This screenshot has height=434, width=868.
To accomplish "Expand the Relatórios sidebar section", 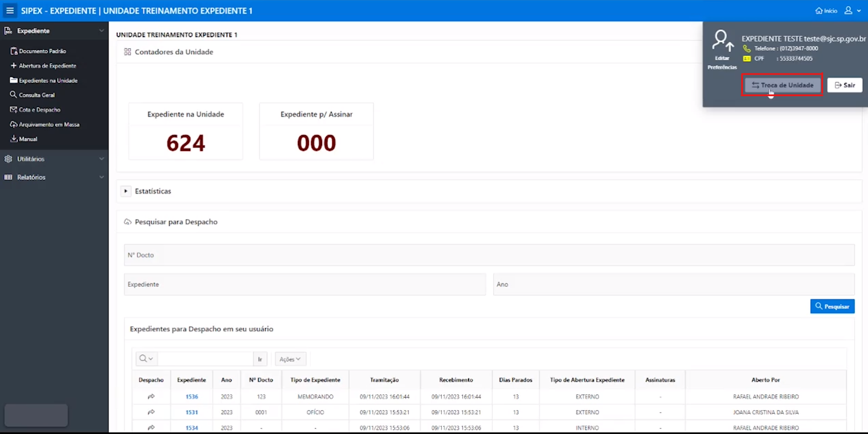I will (x=31, y=177).
